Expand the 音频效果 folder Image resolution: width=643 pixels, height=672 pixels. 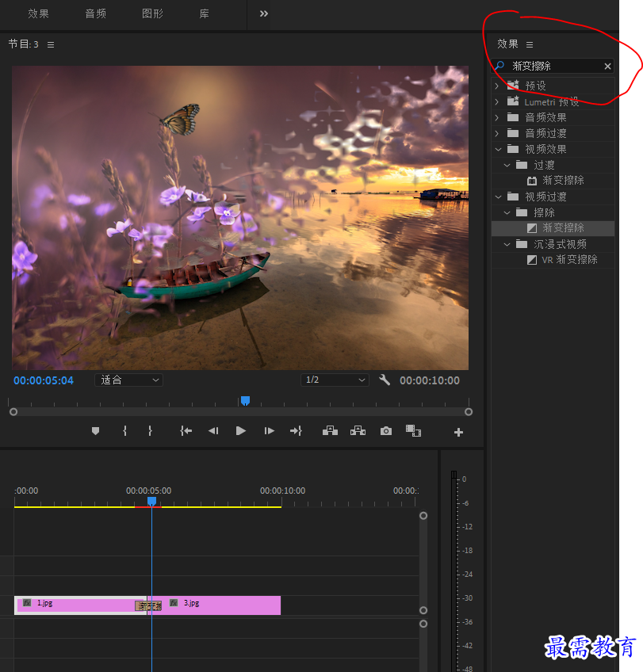click(497, 117)
